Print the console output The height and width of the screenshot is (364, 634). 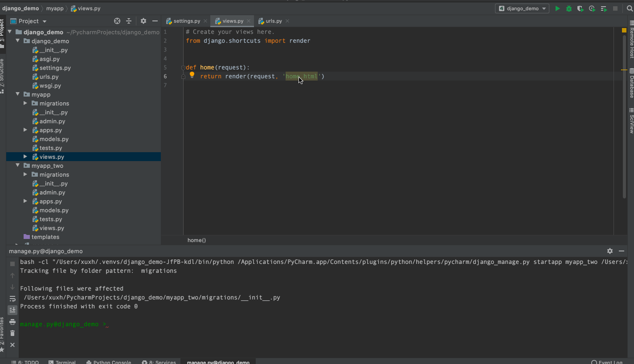[x=12, y=322]
